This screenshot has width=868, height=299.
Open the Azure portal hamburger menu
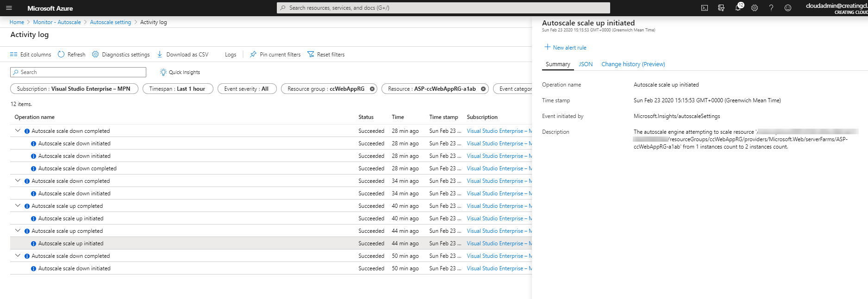(x=9, y=8)
